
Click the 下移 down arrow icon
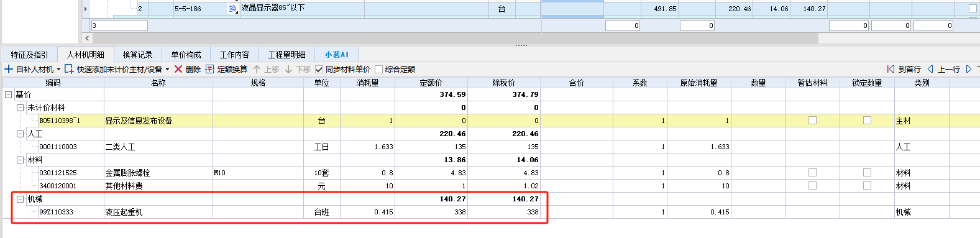click(x=288, y=69)
